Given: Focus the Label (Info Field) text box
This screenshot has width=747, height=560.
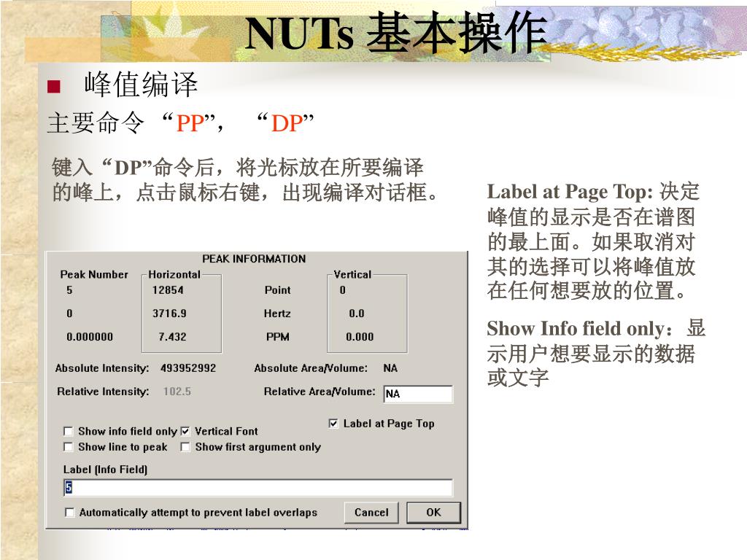Looking at the screenshot, I should (x=258, y=488).
